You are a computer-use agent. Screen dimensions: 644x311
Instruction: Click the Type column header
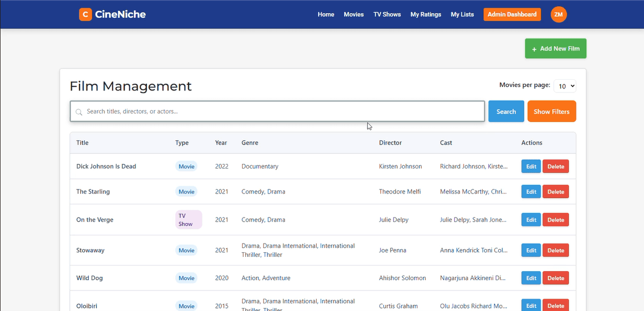(182, 143)
